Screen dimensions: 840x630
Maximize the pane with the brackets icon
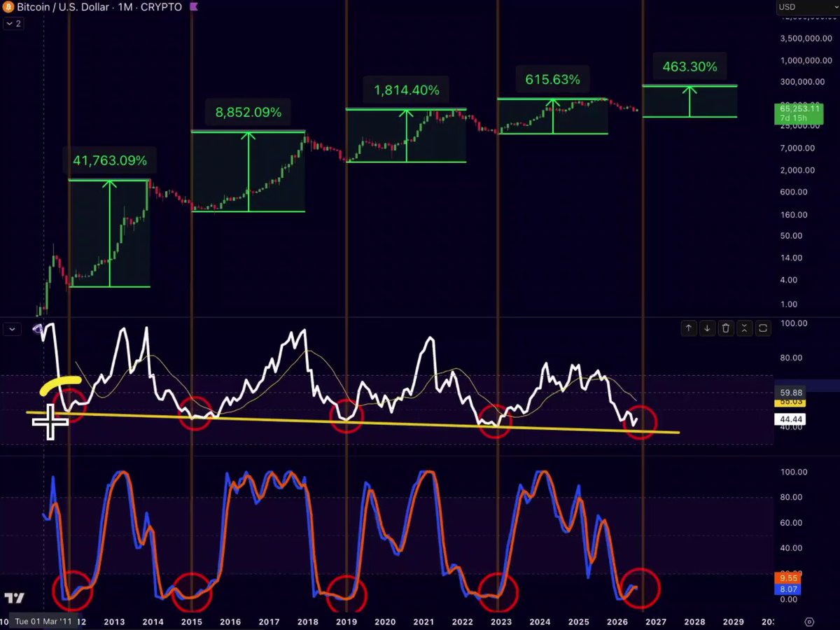pyautogui.click(x=762, y=328)
